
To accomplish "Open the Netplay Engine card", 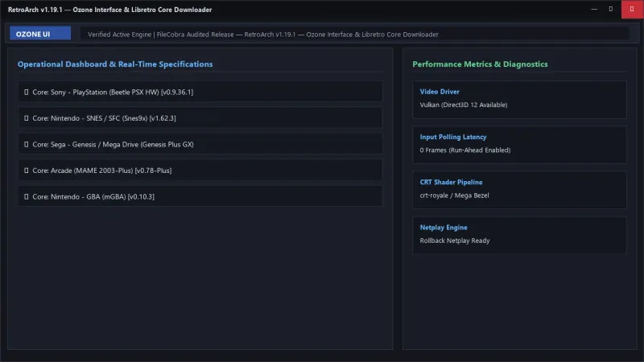I will pyautogui.click(x=519, y=235).
